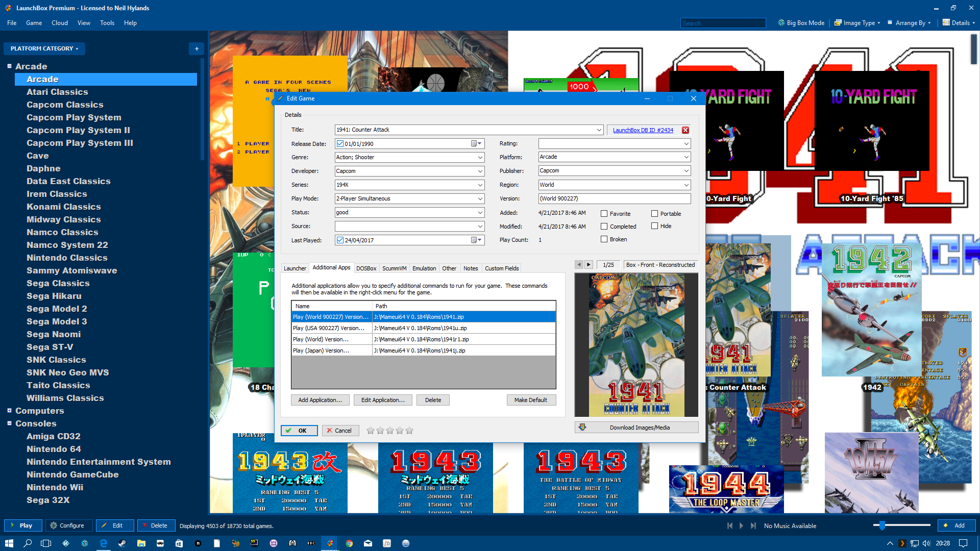Screen dimensions: 980x551
Task: Open the Kodi taskbar icon
Action: 66,543
